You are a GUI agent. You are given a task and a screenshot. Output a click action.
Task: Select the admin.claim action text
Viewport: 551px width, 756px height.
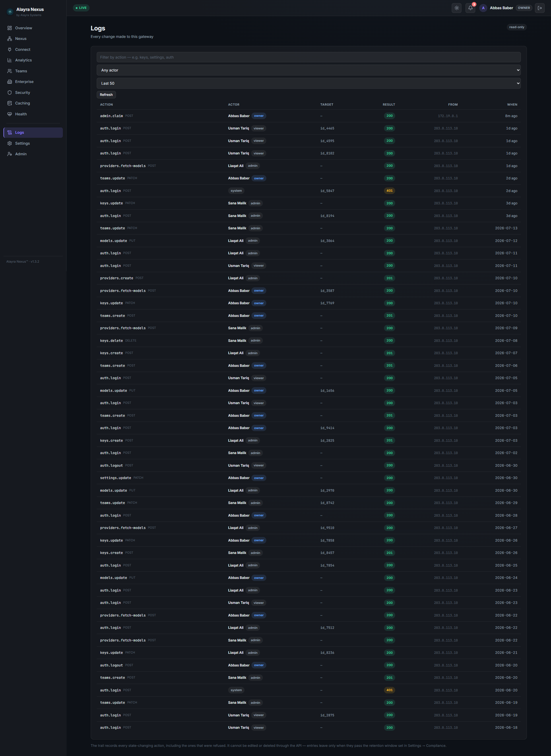[111, 116]
